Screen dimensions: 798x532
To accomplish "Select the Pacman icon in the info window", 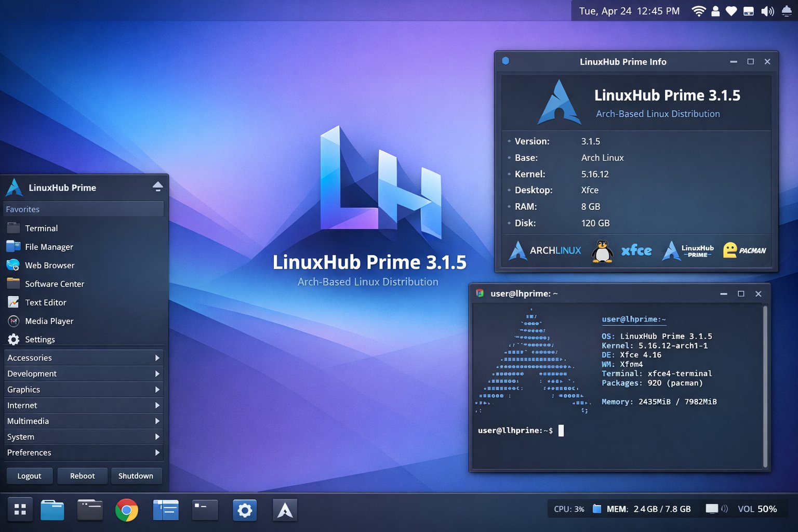I will pyautogui.click(x=745, y=250).
